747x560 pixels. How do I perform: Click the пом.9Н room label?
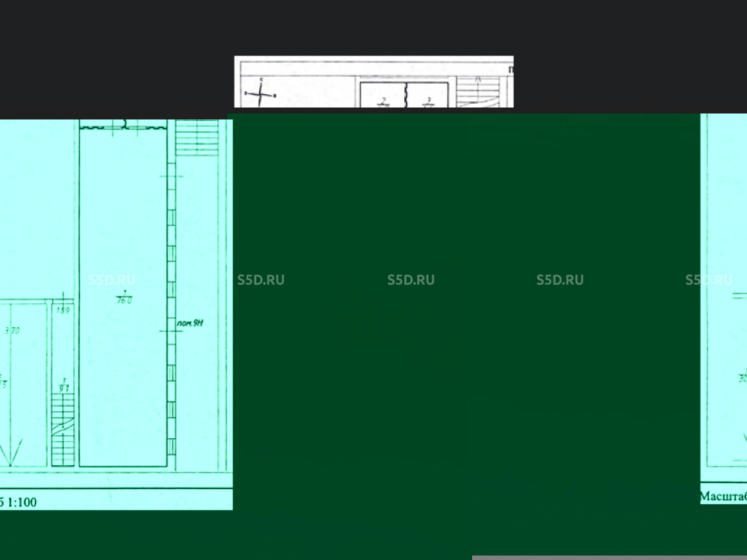pyautogui.click(x=190, y=324)
